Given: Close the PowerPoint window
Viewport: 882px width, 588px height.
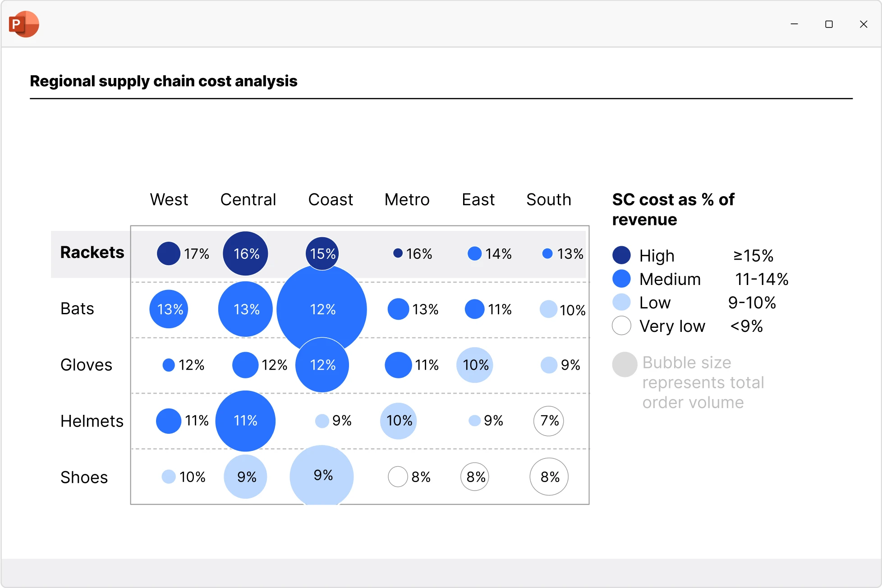Looking at the screenshot, I should 864,24.
